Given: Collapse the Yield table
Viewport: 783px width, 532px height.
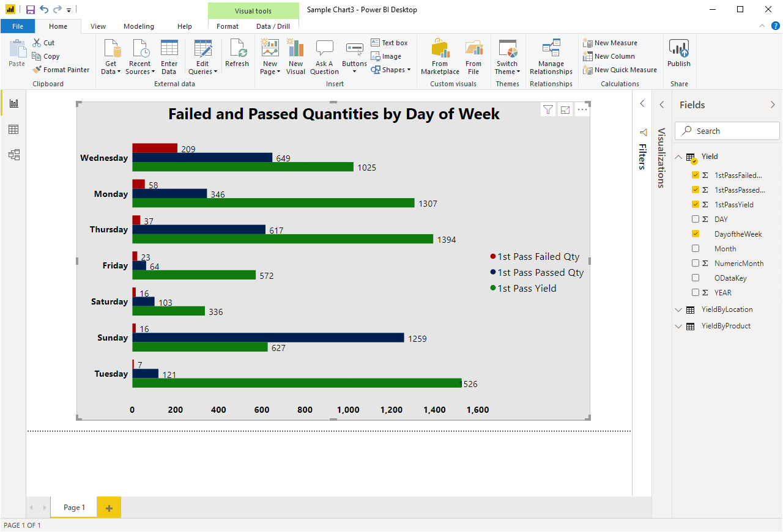Looking at the screenshot, I should 678,156.
